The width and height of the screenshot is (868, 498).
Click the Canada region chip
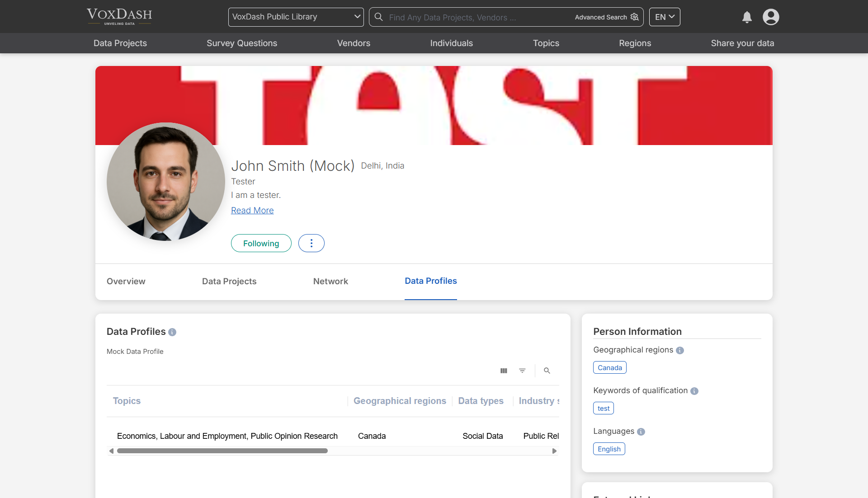[609, 367]
